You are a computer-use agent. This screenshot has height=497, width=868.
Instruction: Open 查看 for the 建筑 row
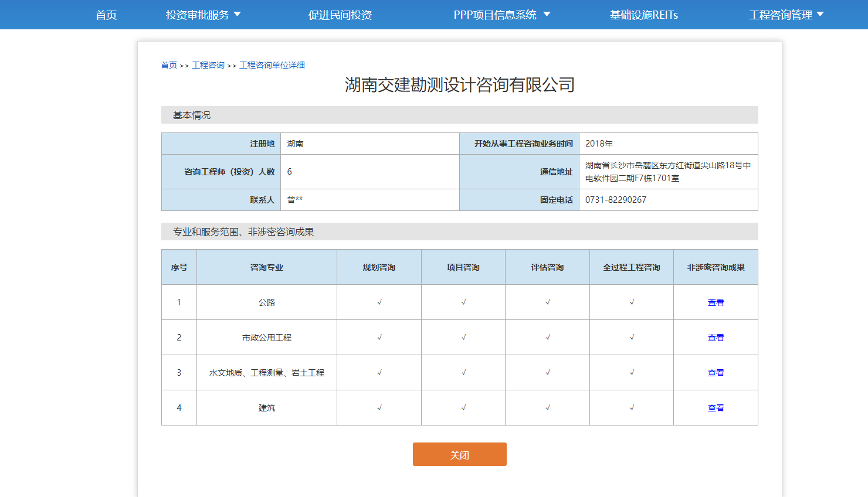(x=716, y=407)
